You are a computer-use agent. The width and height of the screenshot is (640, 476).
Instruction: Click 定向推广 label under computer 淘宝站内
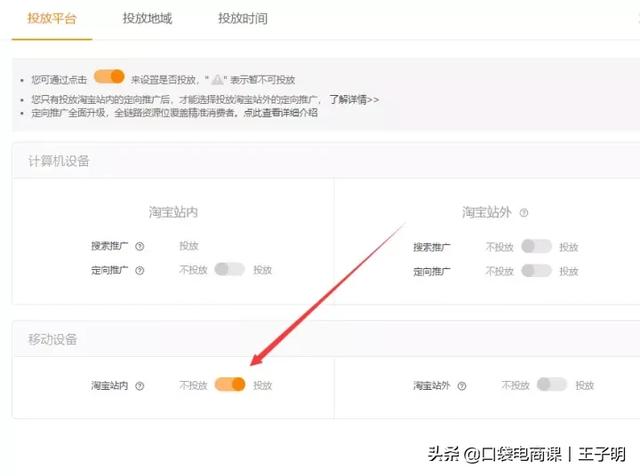point(109,270)
